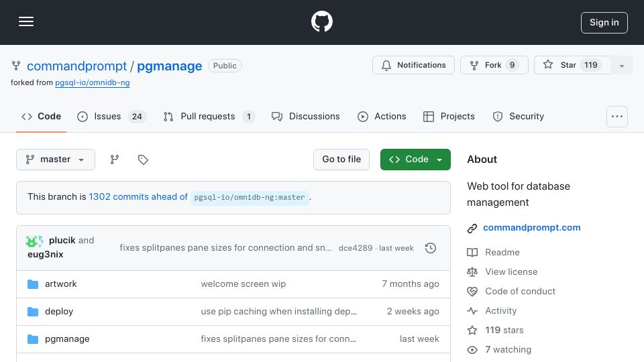
Task: Open the green Code clone dropdown
Action: [x=415, y=160]
